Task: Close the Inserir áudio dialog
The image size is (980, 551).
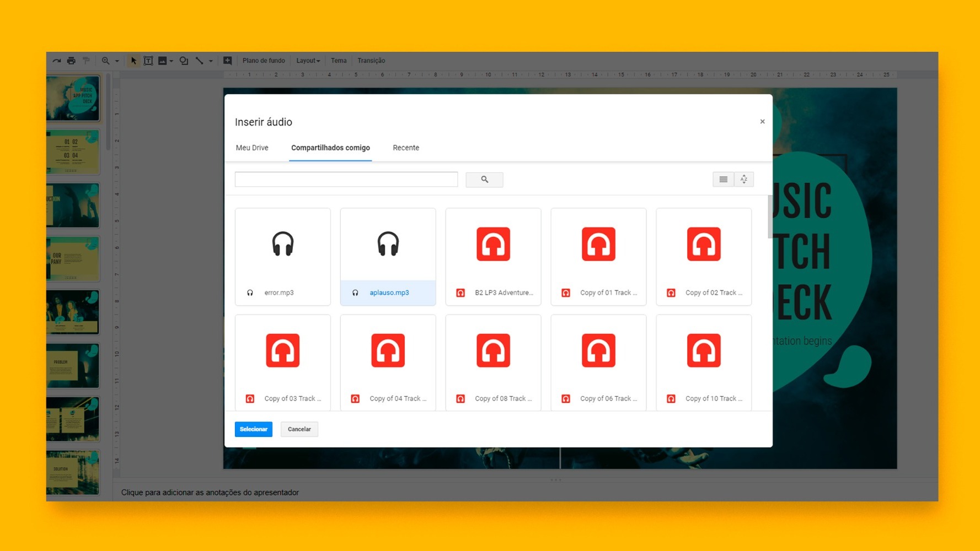Action: click(762, 122)
